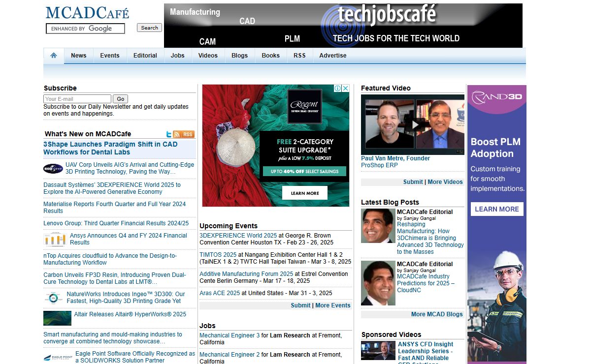Screen dimensions: 591x364
Task: Open the Aras ACE 2025 event
Action: point(220,293)
